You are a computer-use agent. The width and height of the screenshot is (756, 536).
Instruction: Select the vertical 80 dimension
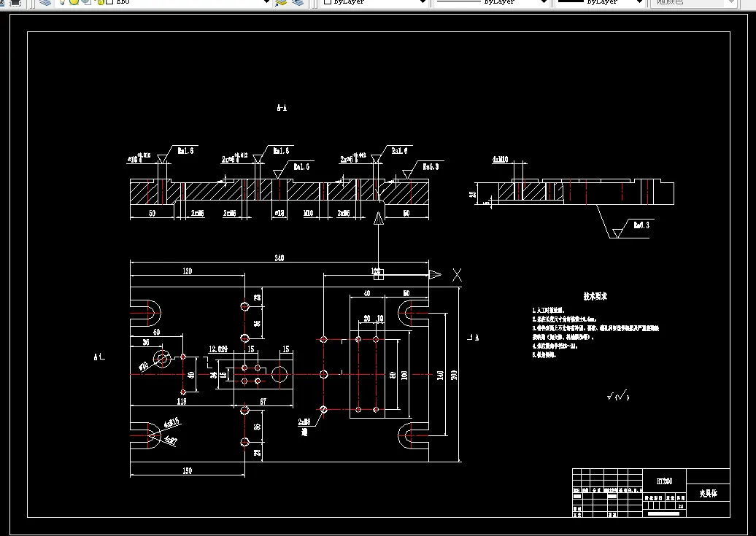[x=393, y=375]
